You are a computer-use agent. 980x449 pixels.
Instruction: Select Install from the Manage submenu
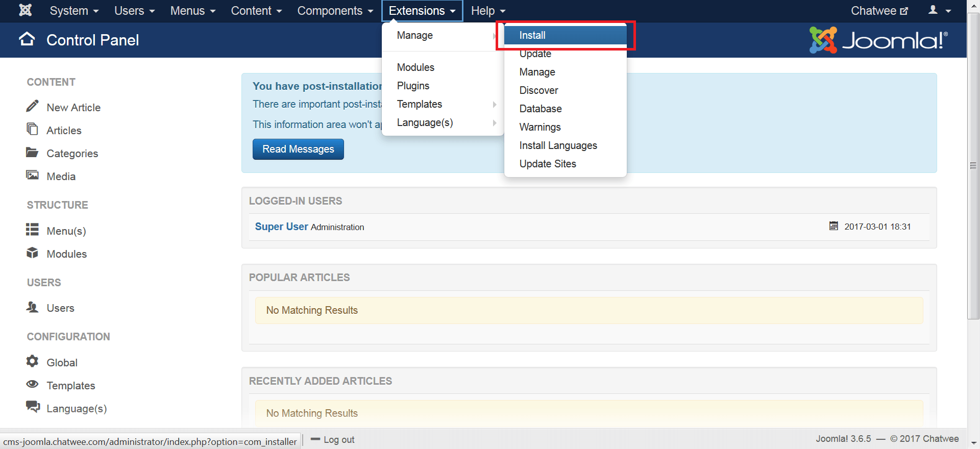point(566,35)
